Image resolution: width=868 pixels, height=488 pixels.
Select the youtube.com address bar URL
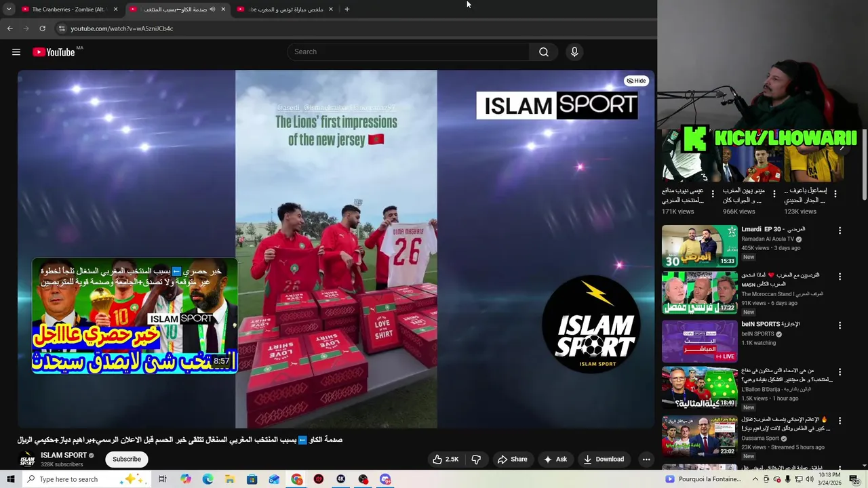122,28
